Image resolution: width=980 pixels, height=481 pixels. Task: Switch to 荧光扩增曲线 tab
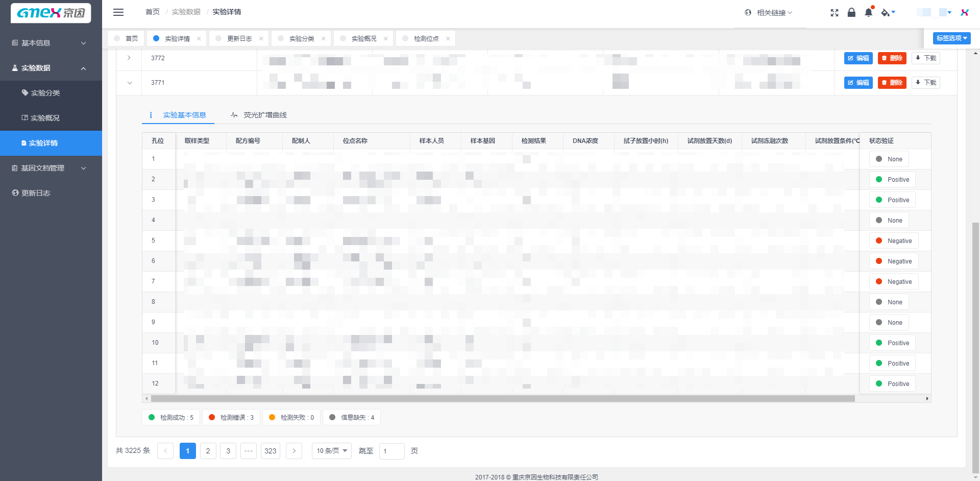pos(259,115)
